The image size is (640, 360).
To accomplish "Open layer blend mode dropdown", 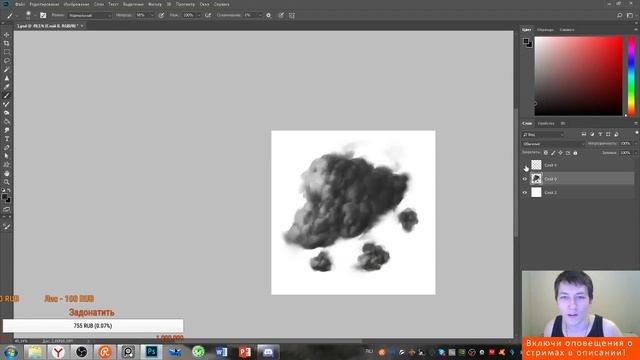I will pyautogui.click(x=553, y=144).
